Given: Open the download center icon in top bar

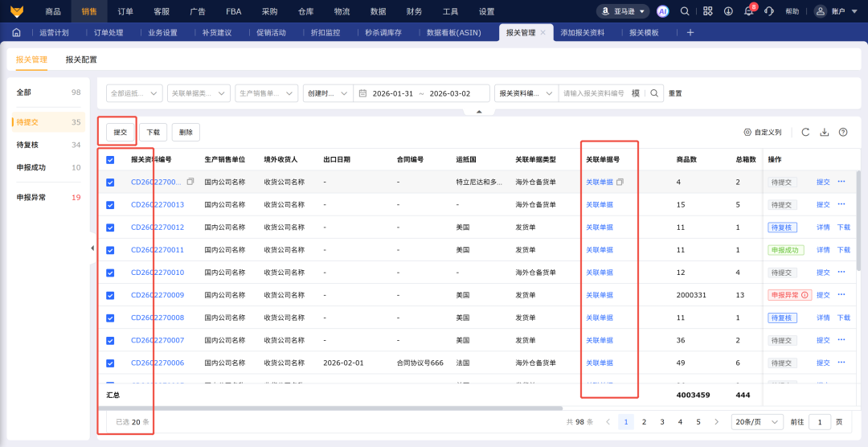Looking at the screenshot, I should 728,11.
